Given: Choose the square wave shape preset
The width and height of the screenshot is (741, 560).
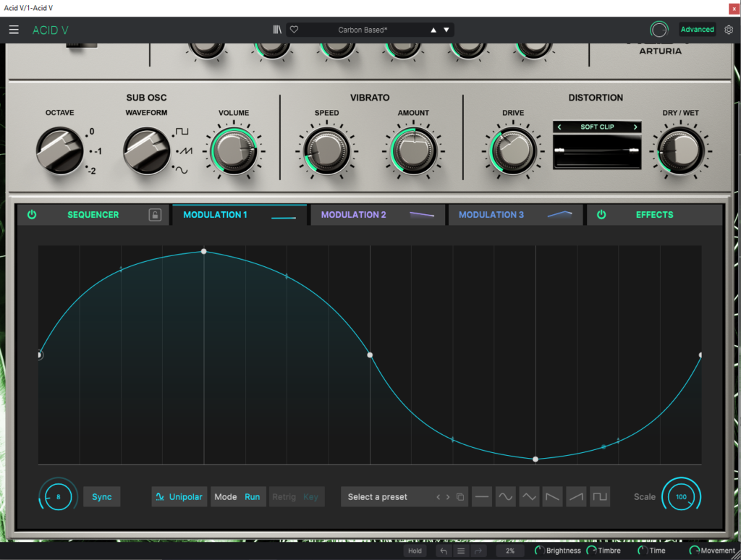Looking at the screenshot, I should pyautogui.click(x=600, y=497).
